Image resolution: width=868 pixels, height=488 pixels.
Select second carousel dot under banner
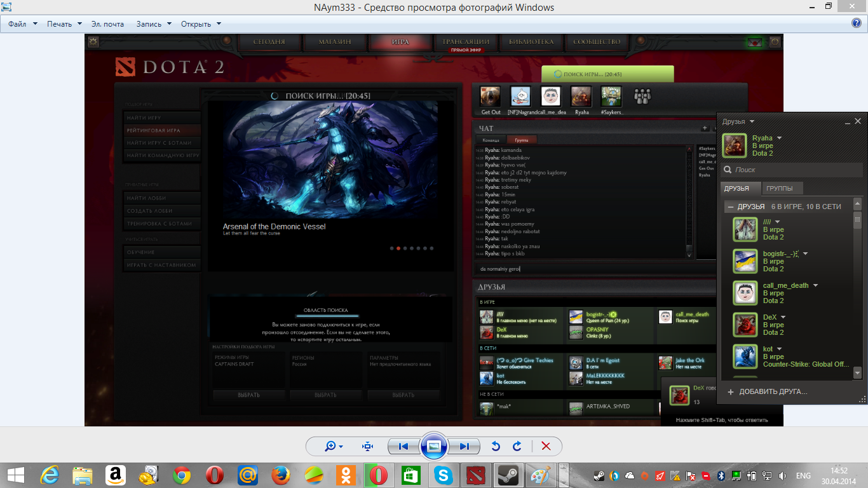(398, 248)
